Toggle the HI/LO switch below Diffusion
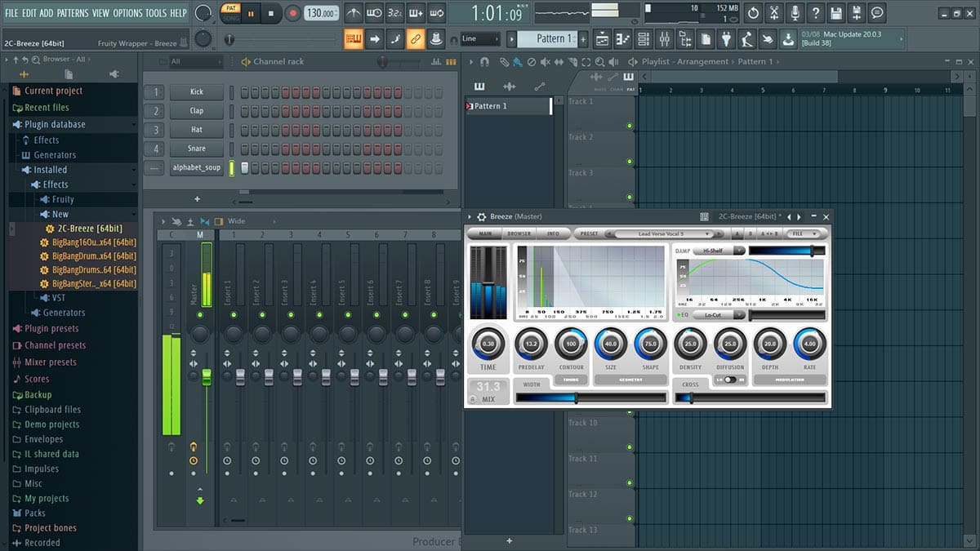This screenshot has height=551, width=980. pyautogui.click(x=729, y=380)
